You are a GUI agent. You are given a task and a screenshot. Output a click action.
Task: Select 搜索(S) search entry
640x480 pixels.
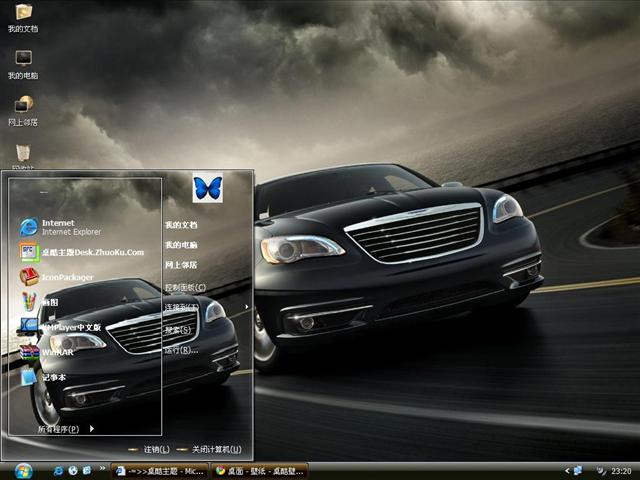pyautogui.click(x=178, y=329)
